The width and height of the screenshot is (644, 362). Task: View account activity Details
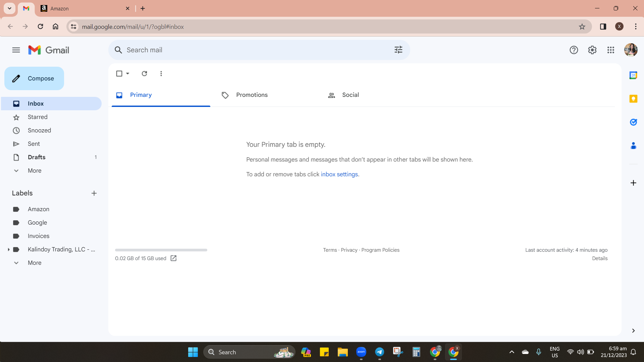pos(599,258)
